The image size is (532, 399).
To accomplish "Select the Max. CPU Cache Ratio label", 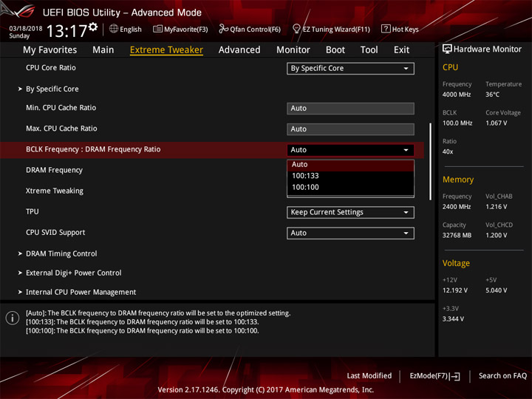I will tap(61, 129).
